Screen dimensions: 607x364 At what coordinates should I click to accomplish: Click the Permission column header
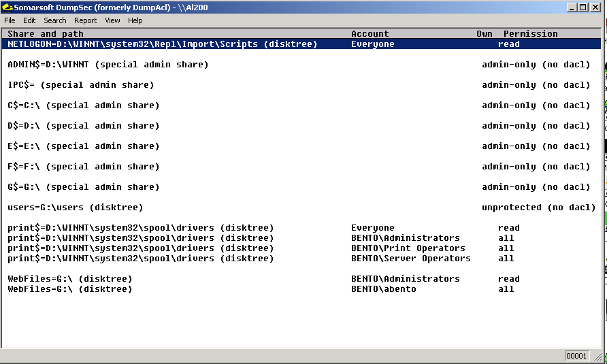click(530, 34)
